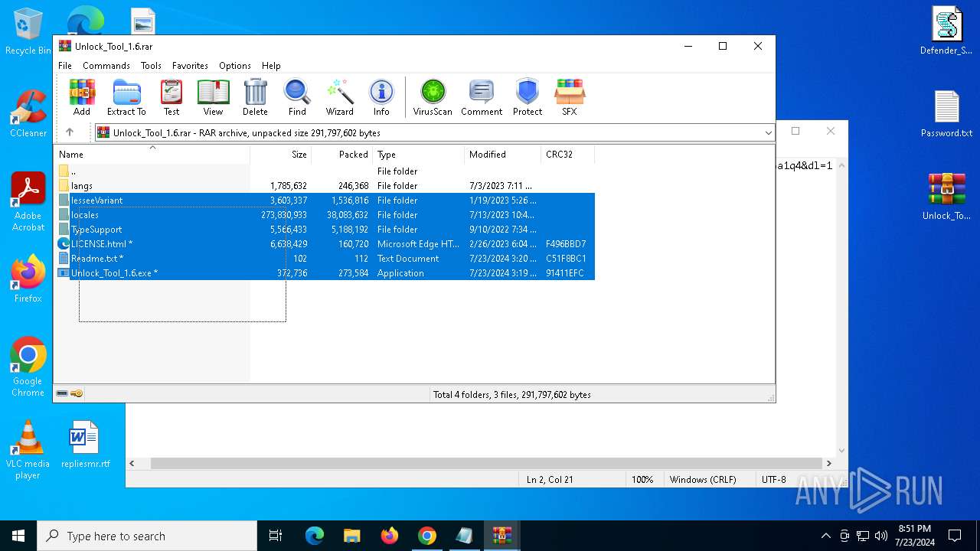
Task: Sort by Size column header
Action: [280, 154]
